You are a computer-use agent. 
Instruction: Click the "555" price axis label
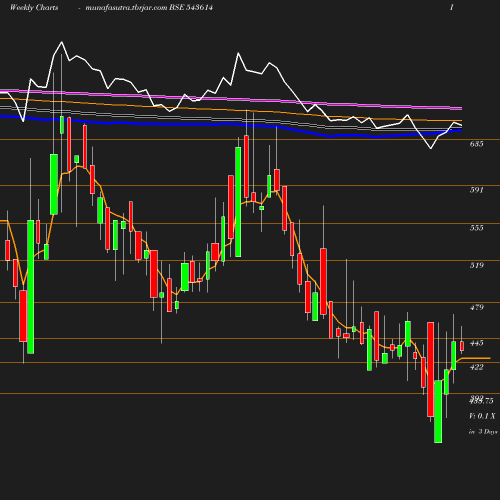click(476, 228)
